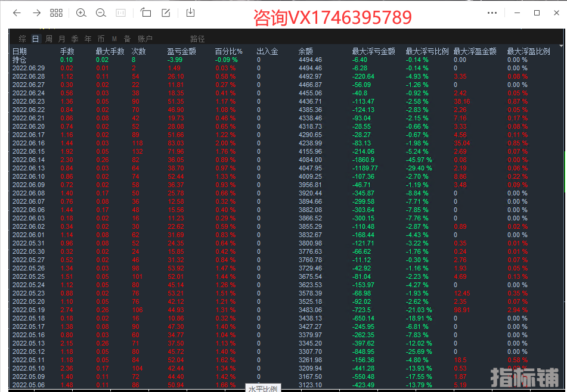This screenshot has height=392, width=567.
Task: Open the three-dot more options menu
Action: (x=492, y=13)
